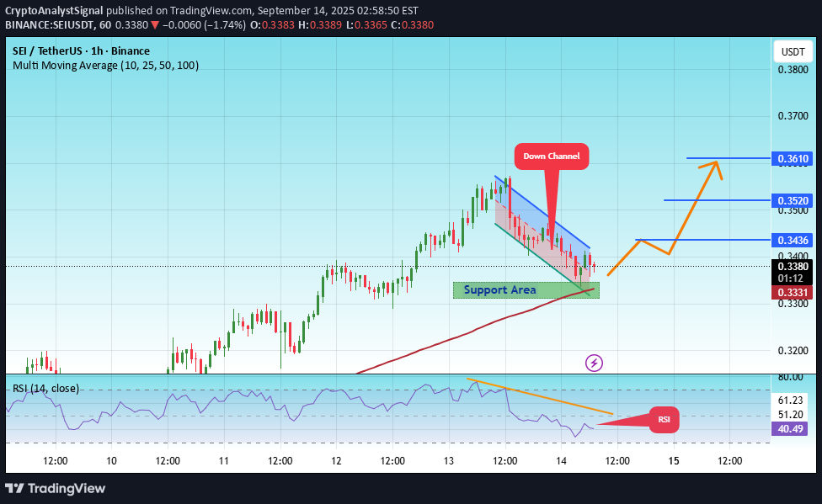The width and height of the screenshot is (822, 504).
Task: Click the red RSI callout label
Action: (664, 419)
